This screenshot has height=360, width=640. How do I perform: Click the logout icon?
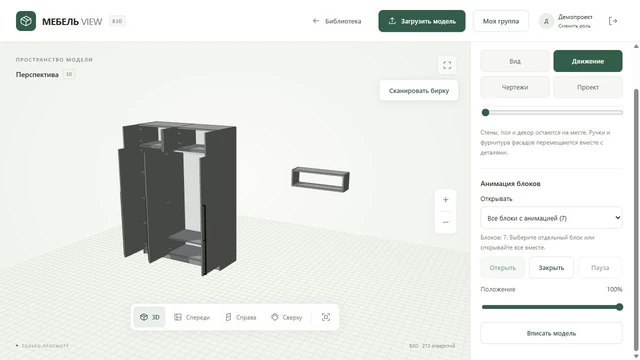pos(613,21)
